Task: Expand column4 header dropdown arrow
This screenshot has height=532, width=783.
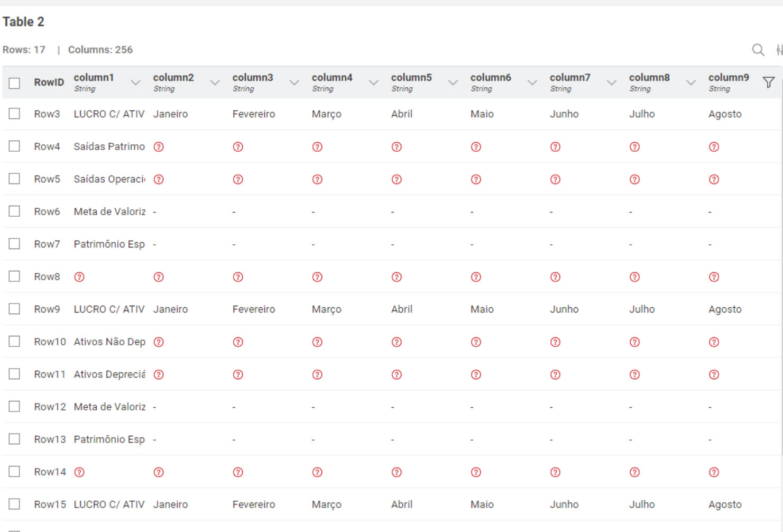Action: pos(374,82)
